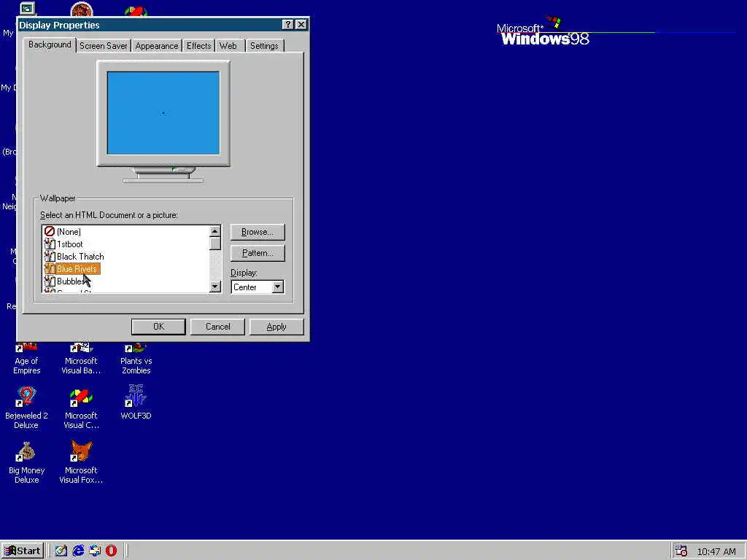The image size is (747, 560).
Task: Open the Display mode dropdown showing Center
Action: [277, 287]
